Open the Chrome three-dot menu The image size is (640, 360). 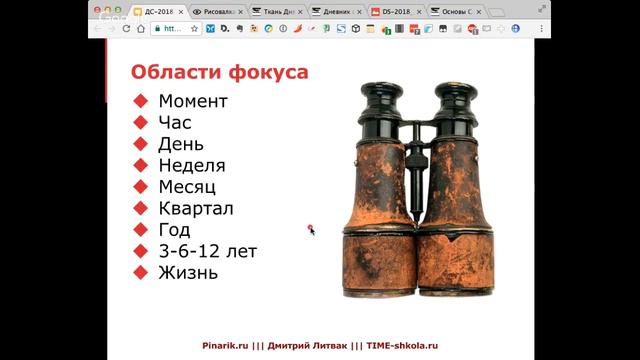(541, 29)
